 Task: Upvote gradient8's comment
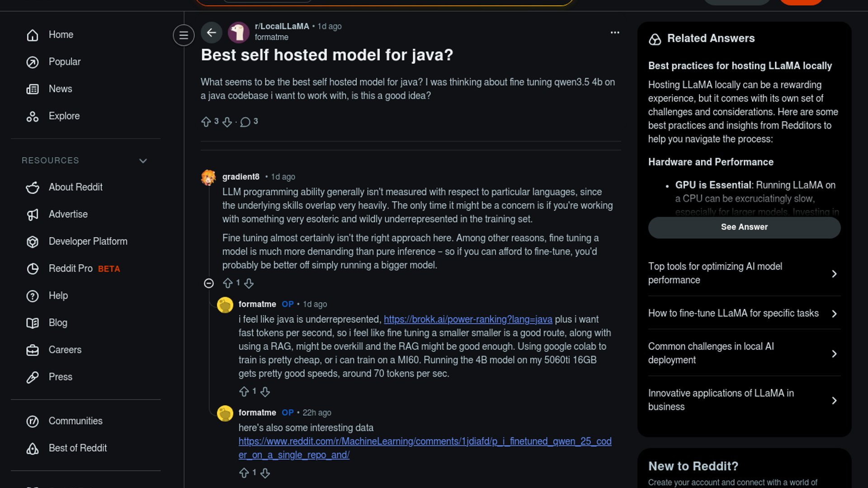click(228, 283)
